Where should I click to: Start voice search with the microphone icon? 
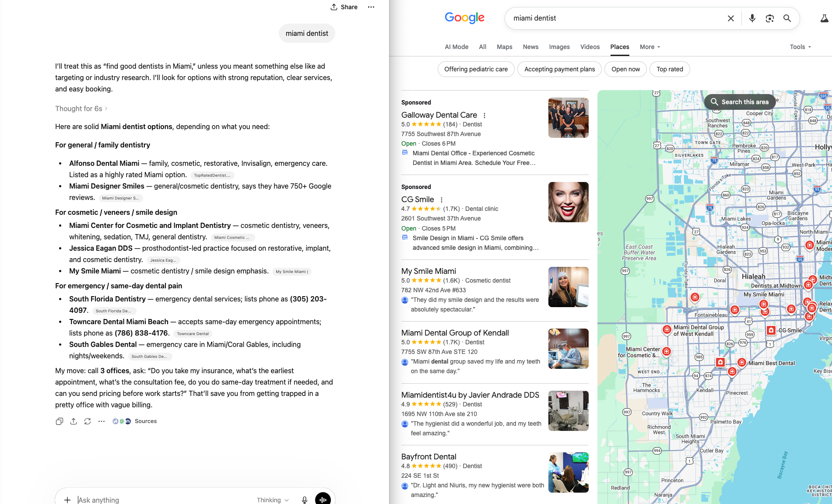pos(752,18)
